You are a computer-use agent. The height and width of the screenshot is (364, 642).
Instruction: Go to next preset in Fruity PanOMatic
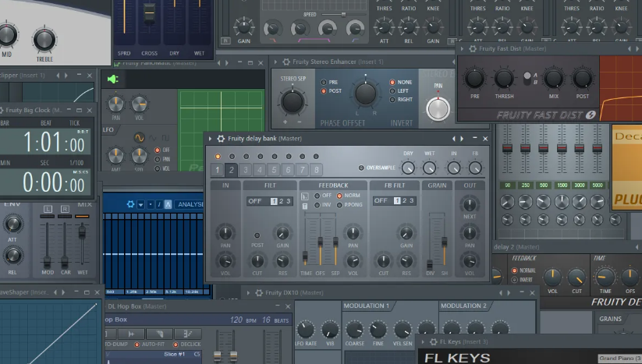coord(227,63)
